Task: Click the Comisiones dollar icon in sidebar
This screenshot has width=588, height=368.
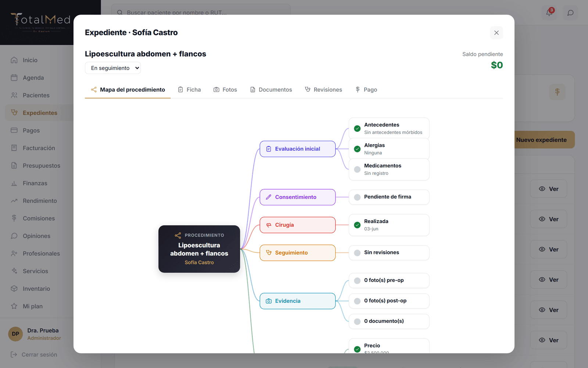Action: (14, 218)
